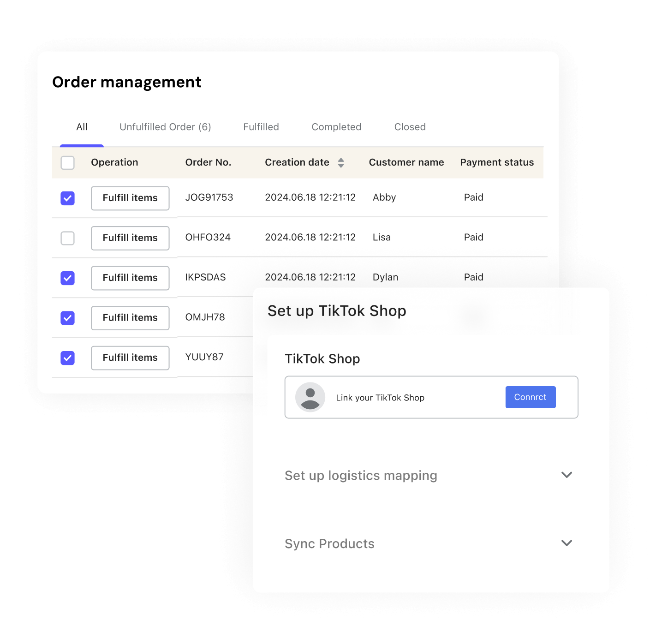The width and height of the screenshot is (650, 644).
Task: Check the checkbox for order OHFO324
Action: coord(68,238)
